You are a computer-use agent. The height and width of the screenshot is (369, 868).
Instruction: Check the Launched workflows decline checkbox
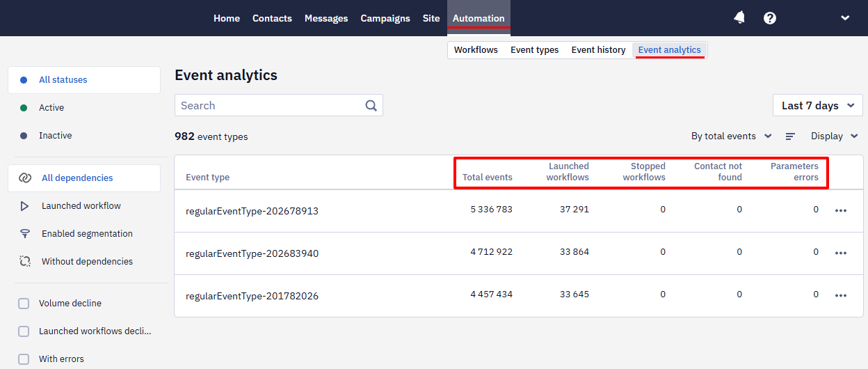(24, 331)
